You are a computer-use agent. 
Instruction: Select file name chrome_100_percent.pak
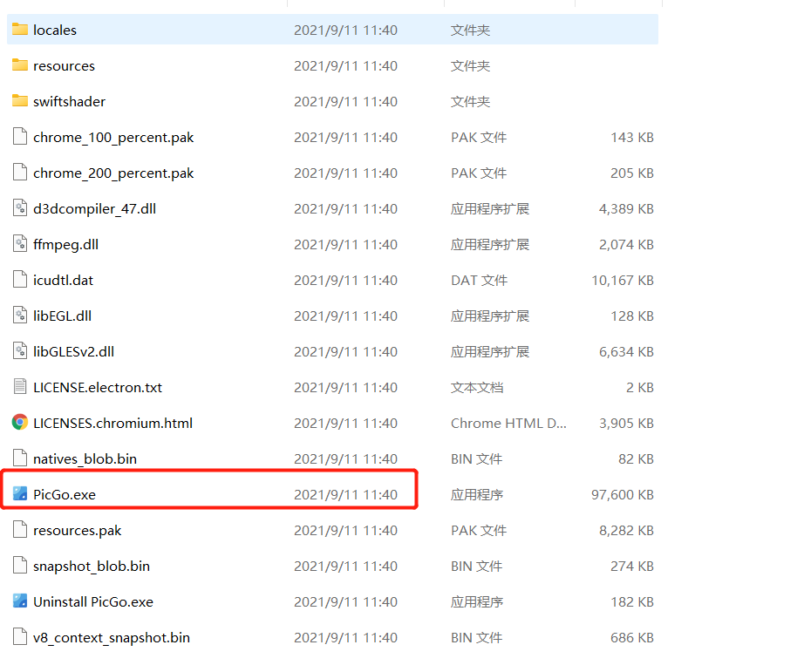pos(113,138)
